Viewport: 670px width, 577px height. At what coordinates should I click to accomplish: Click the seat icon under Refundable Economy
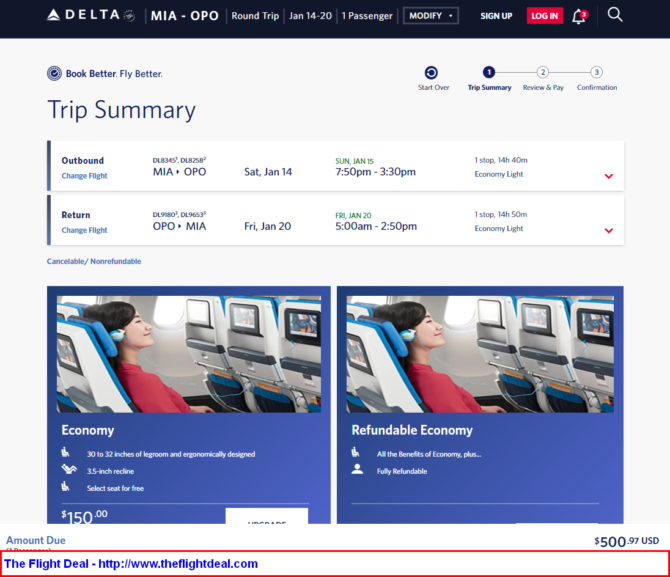[x=356, y=452]
